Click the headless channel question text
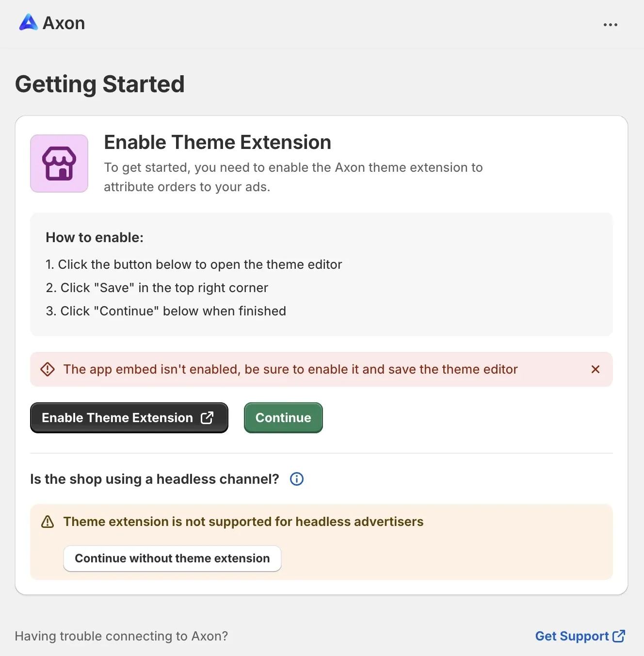The image size is (644, 656). click(x=154, y=479)
